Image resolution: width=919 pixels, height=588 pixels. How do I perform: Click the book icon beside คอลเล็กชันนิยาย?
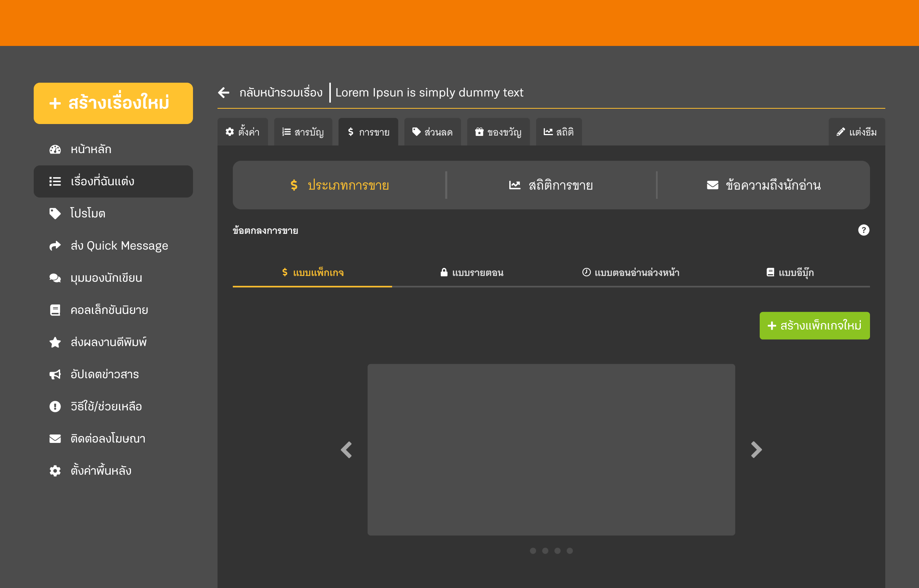[55, 310]
